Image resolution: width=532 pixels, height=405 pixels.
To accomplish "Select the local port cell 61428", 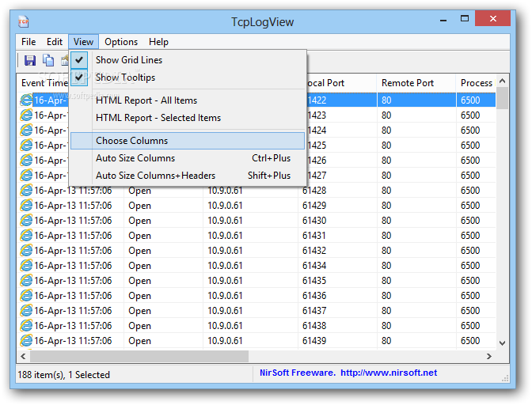I will [x=314, y=191].
